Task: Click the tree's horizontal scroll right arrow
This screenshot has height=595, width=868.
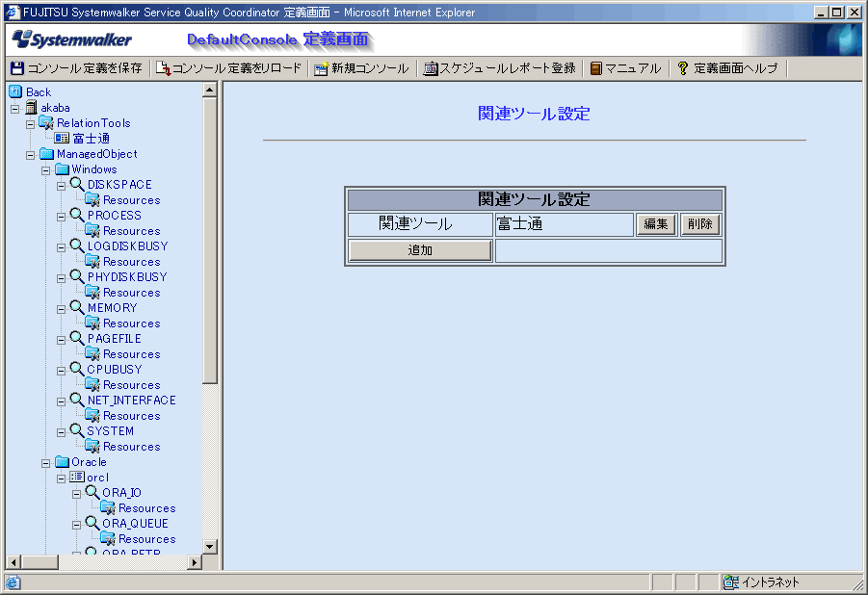Action: click(195, 562)
